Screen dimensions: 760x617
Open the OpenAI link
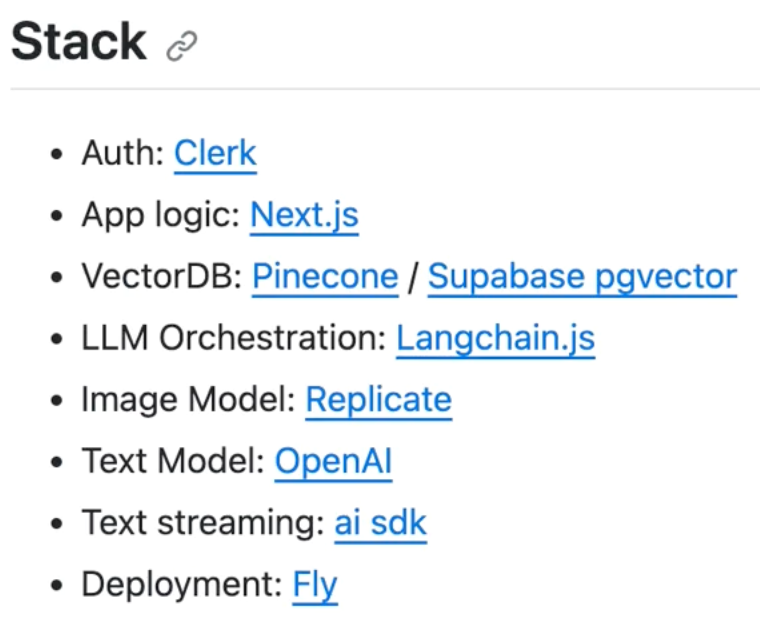click(x=333, y=462)
